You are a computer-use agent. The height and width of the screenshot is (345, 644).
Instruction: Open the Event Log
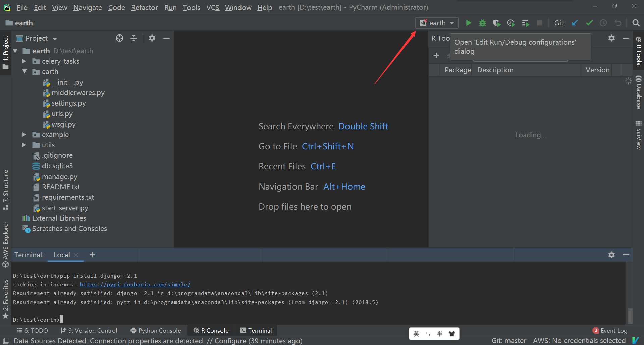coord(610,331)
